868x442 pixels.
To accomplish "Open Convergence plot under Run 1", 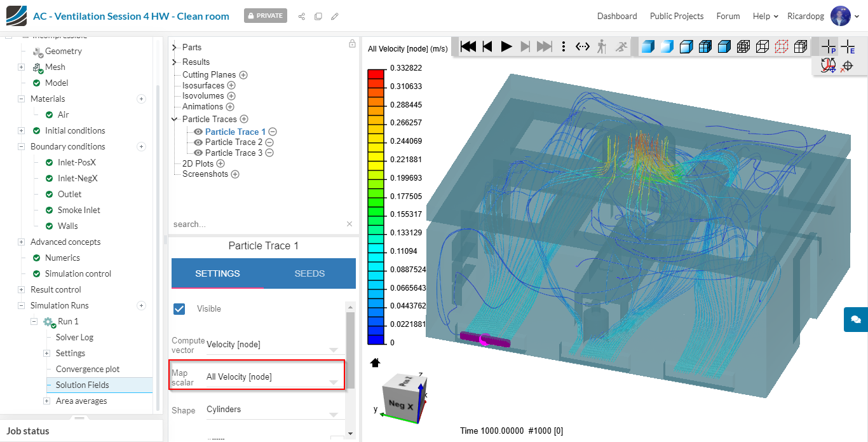I will (x=88, y=369).
